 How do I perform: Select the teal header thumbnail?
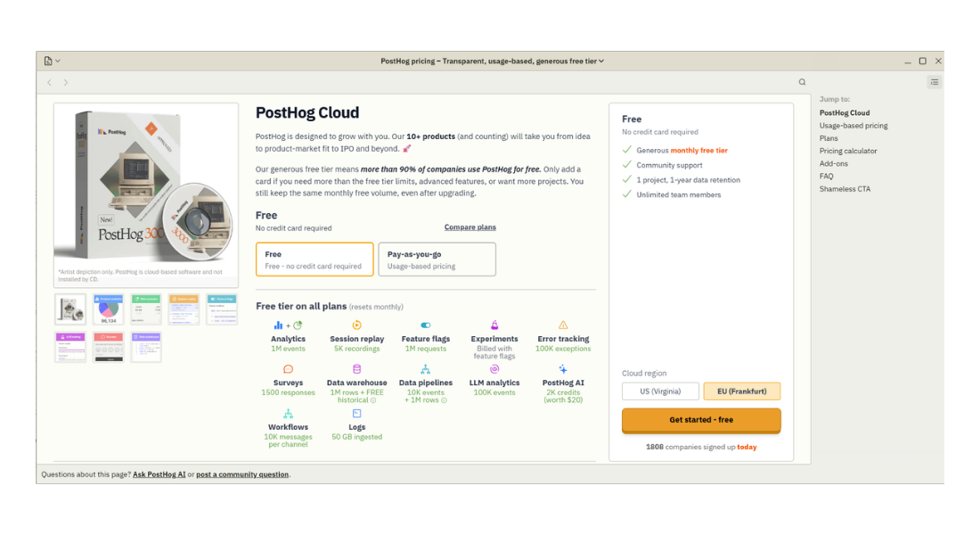222,309
